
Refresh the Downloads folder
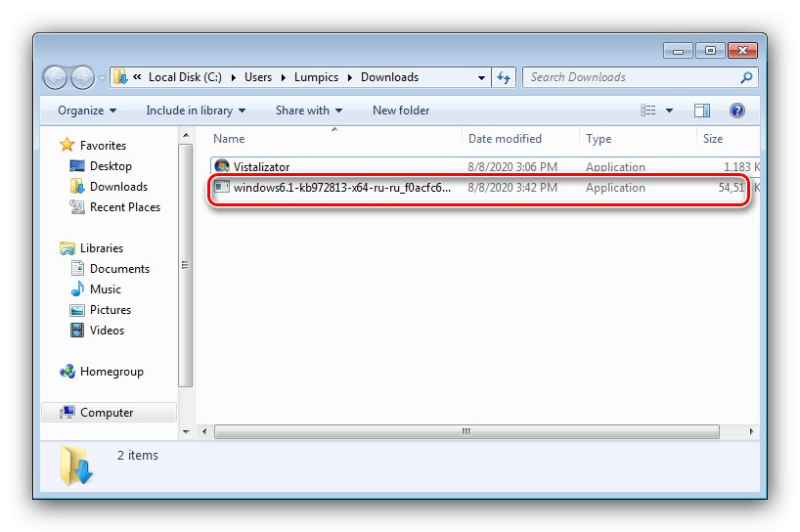pyautogui.click(x=504, y=77)
